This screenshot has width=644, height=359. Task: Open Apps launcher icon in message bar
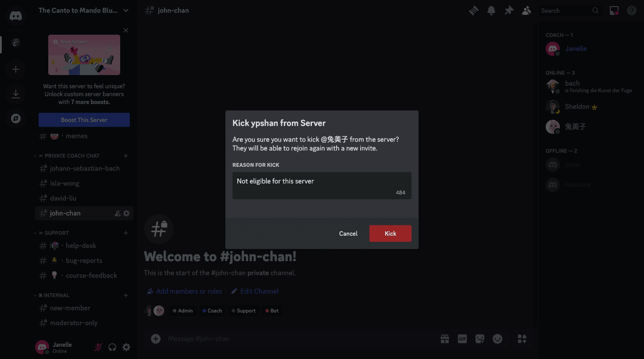522,339
